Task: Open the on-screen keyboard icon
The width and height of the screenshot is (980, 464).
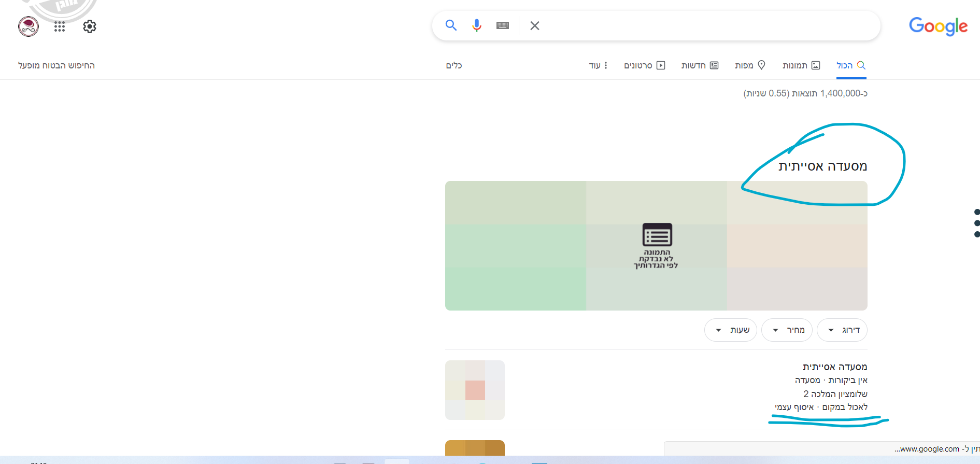Action: 503,25
